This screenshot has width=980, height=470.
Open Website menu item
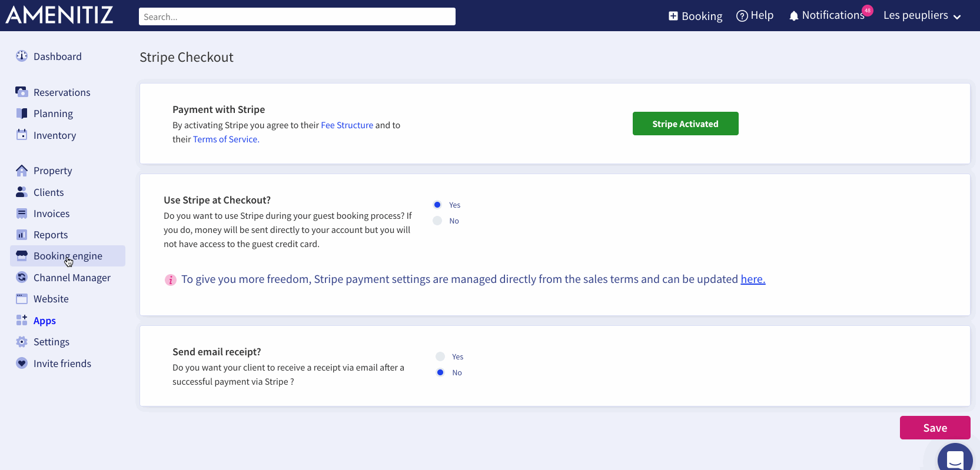(x=51, y=299)
